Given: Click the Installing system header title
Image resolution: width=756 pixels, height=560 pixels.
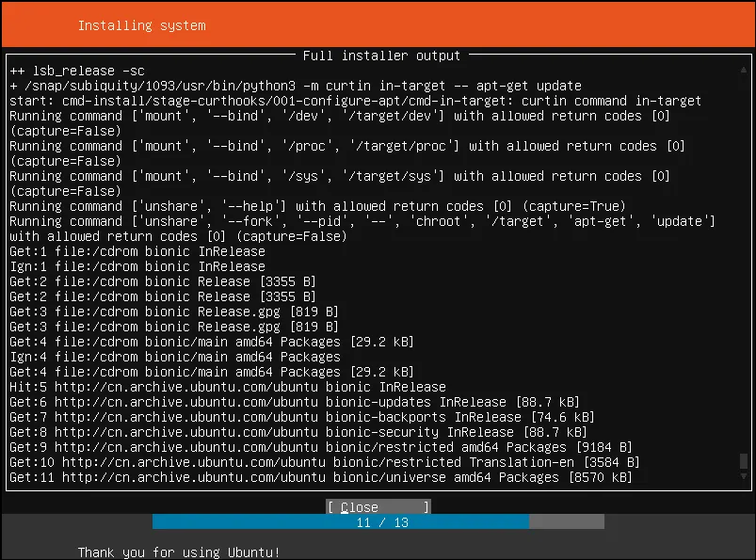Looking at the screenshot, I should [141, 24].
